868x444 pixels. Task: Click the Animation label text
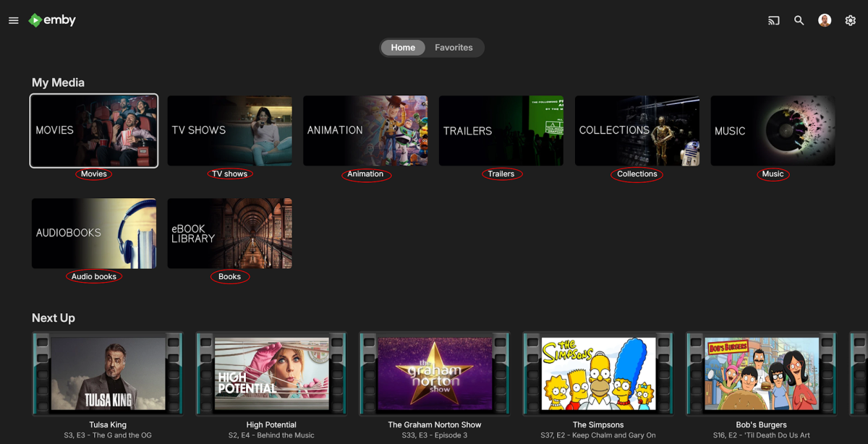[x=365, y=174]
